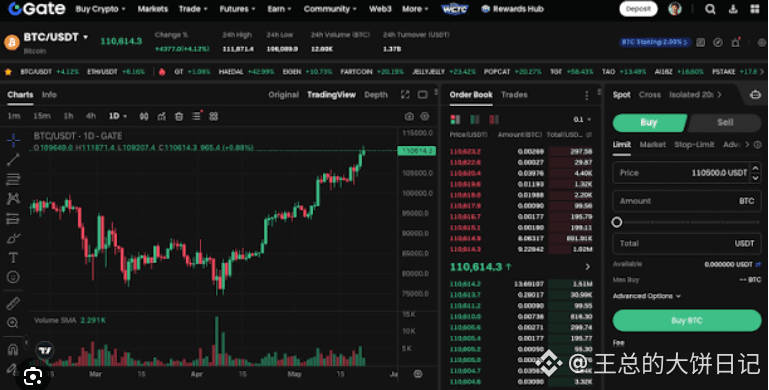Toggle the multi-chart grid icon

[213, 116]
